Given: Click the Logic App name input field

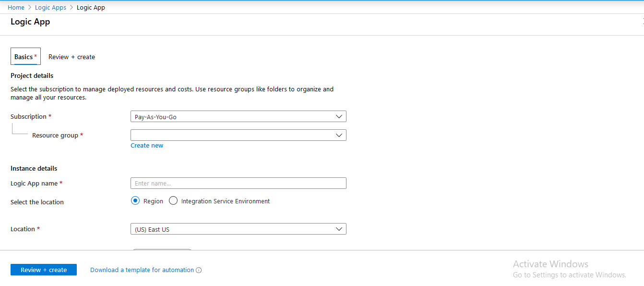Looking at the screenshot, I should coord(239,183).
